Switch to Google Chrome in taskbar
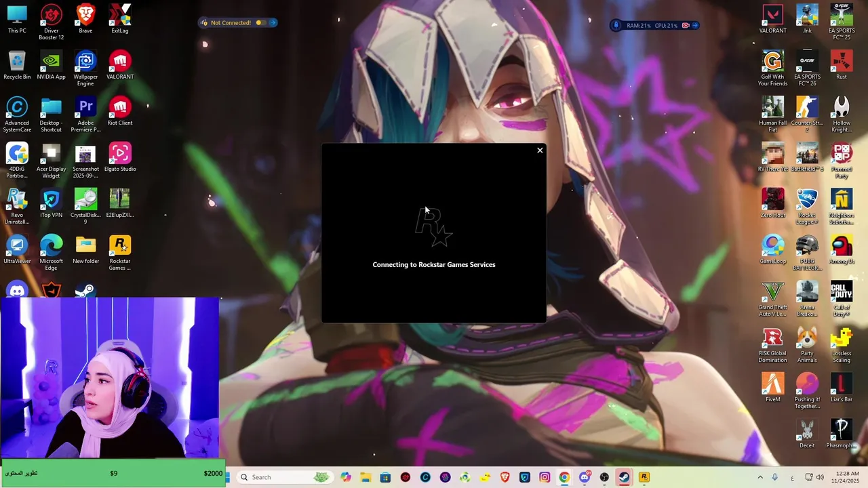Image resolution: width=868 pixels, height=488 pixels. pos(564,477)
